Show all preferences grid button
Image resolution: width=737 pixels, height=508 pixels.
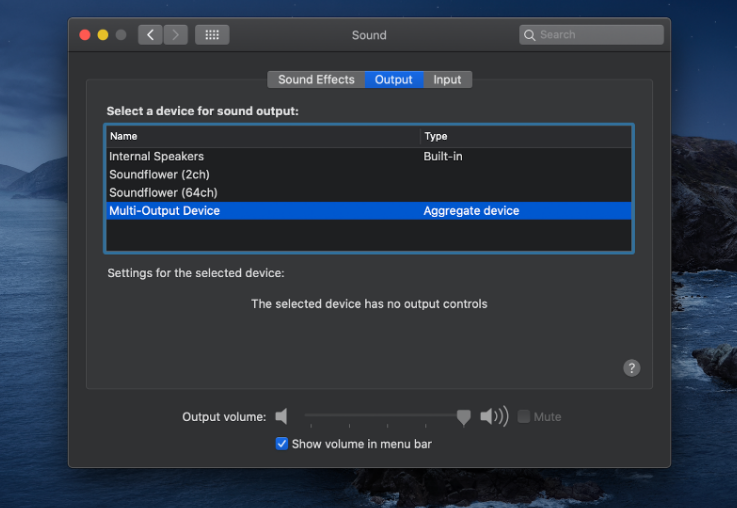(212, 35)
